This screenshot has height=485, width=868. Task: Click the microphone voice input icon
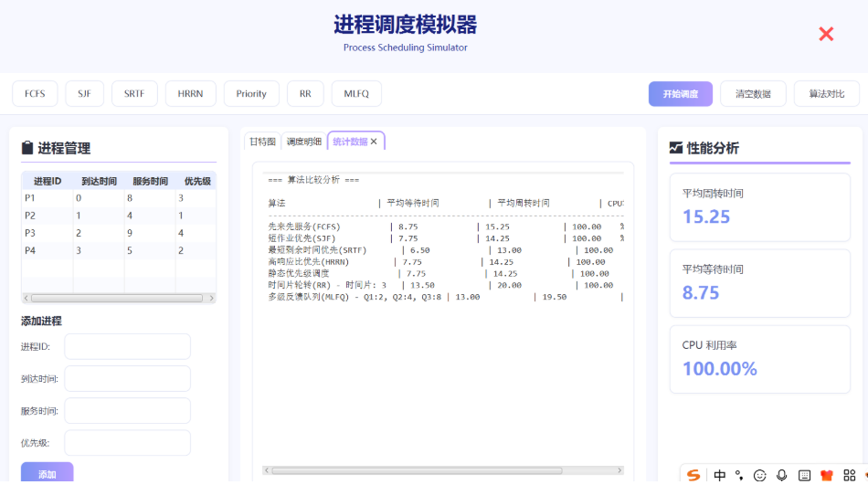[x=781, y=475]
